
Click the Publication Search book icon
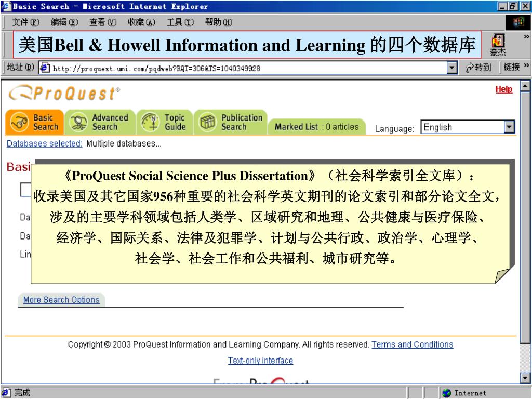pos(207,122)
